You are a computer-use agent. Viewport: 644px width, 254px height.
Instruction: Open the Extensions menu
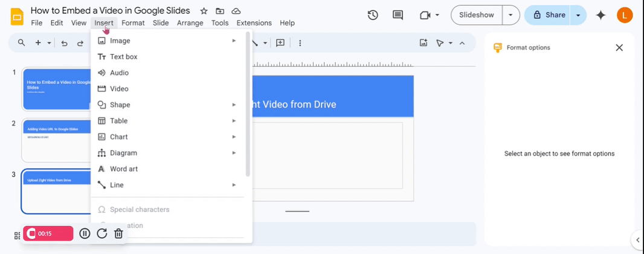click(254, 23)
